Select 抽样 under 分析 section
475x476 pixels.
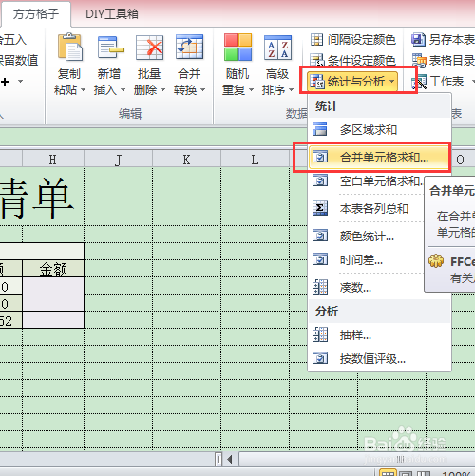tap(379, 334)
